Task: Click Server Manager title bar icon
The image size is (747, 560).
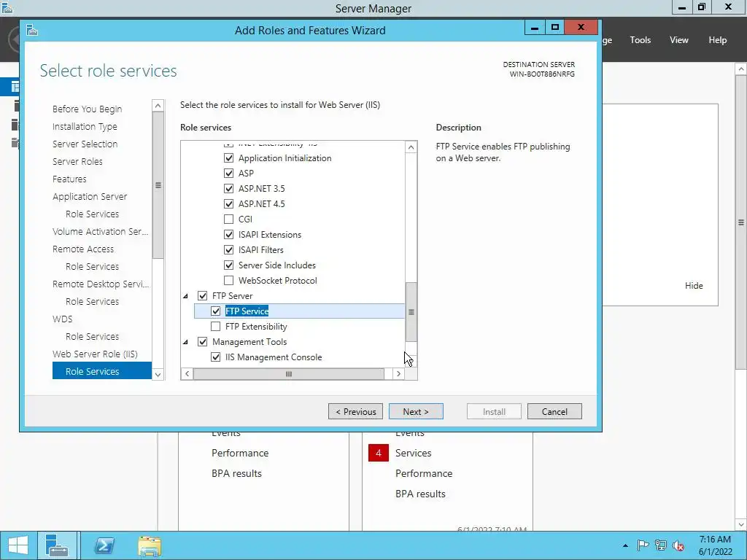Action: [x=7, y=7]
